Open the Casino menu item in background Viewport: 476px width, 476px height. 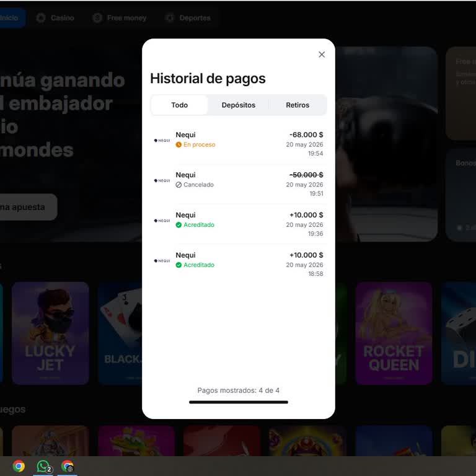[x=55, y=18]
